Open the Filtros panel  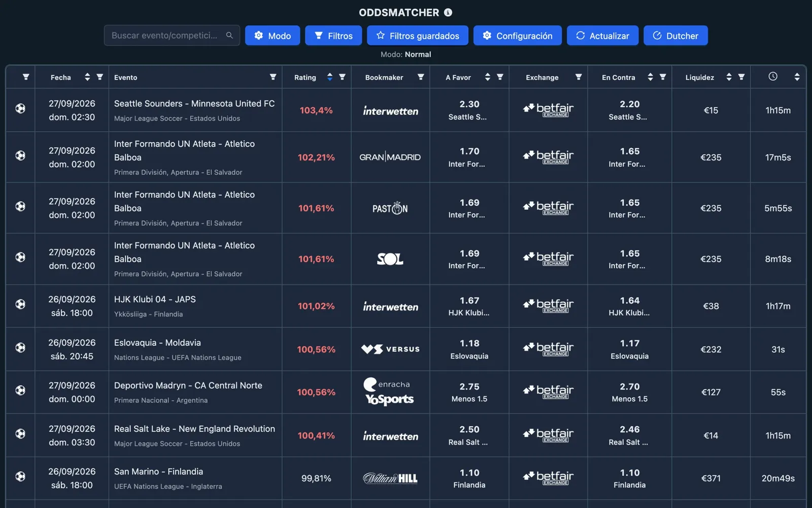click(333, 36)
